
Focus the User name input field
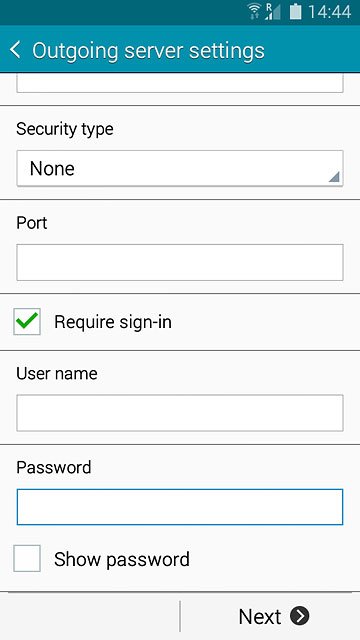180,413
